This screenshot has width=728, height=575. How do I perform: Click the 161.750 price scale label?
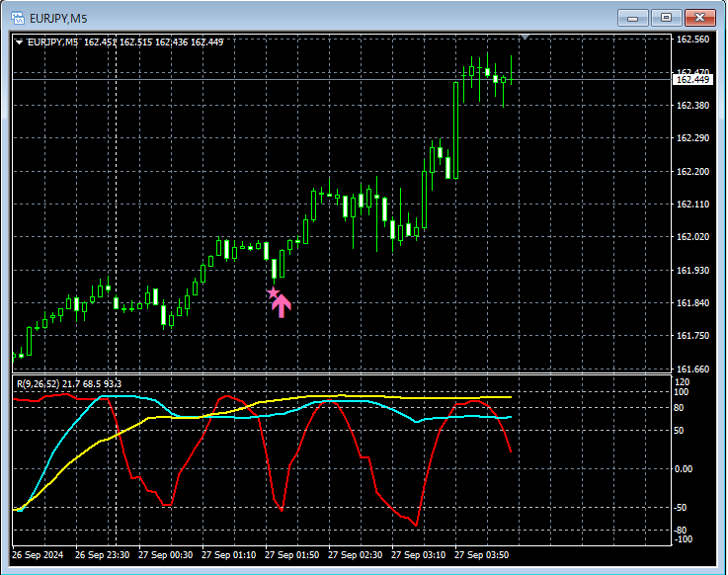692,336
